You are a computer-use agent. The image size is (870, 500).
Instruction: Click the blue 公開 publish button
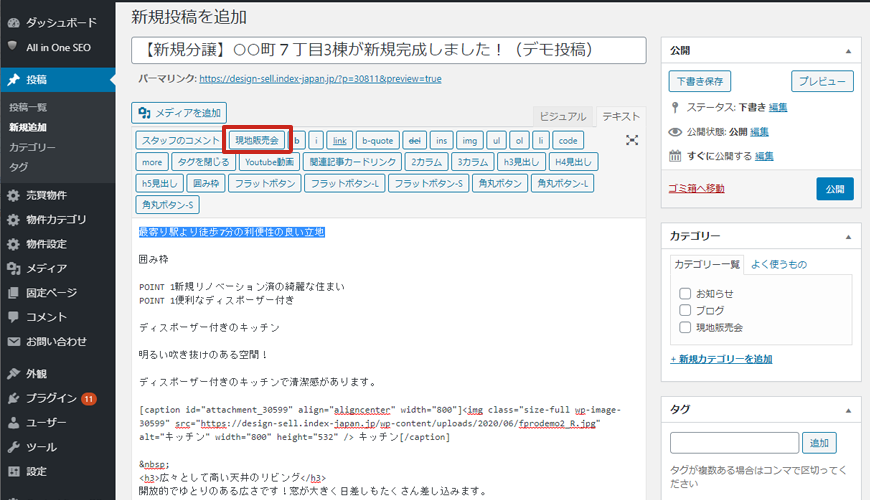[x=834, y=188]
